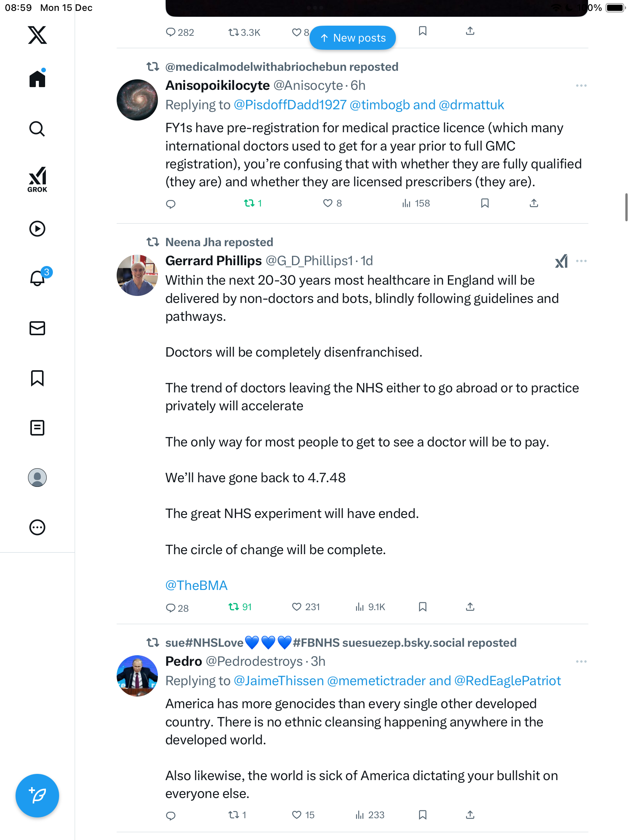
Task: Open the video play tab in sidebar
Action: (x=37, y=229)
